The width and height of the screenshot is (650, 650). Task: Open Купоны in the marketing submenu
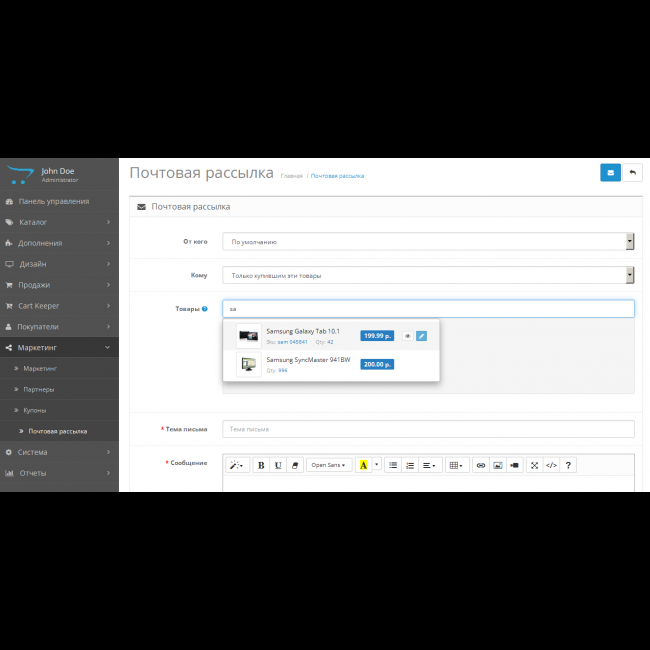coord(39,410)
